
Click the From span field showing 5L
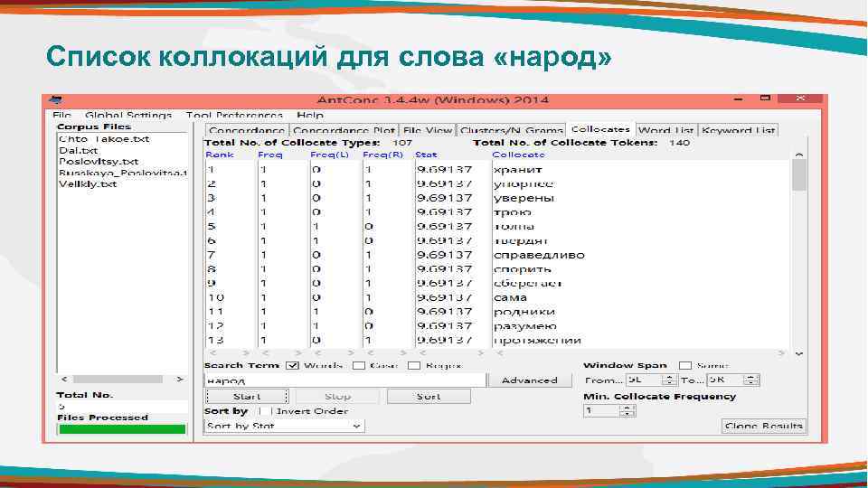[x=644, y=380]
